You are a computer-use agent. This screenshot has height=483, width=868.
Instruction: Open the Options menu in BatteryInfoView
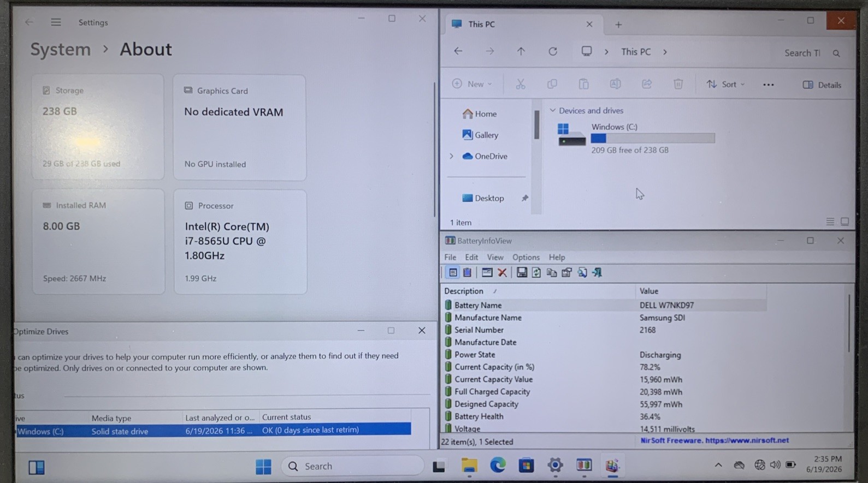[x=526, y=257]
